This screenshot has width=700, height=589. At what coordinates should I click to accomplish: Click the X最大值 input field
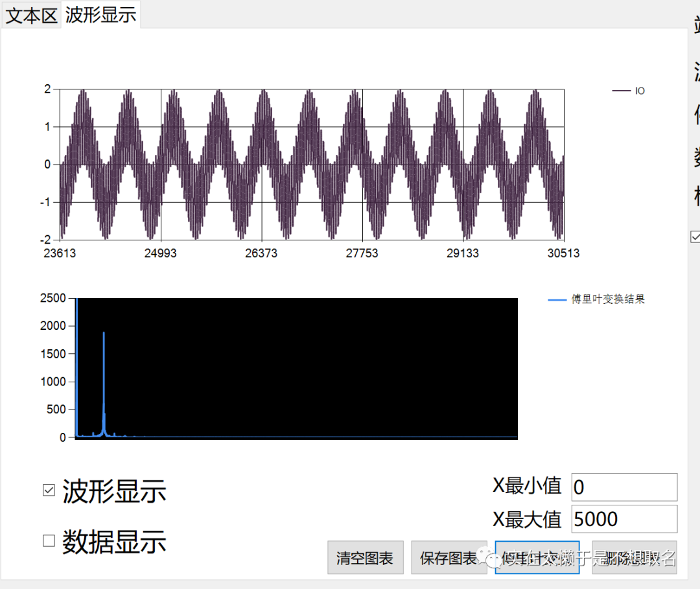click(624, 519)
